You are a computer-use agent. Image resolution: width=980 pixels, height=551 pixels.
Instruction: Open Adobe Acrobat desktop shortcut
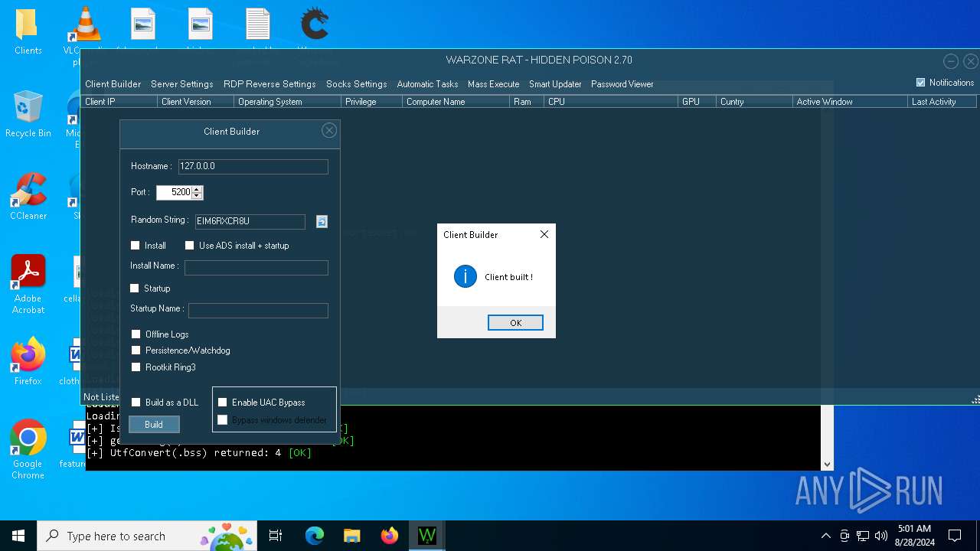(x=28, y=284)
